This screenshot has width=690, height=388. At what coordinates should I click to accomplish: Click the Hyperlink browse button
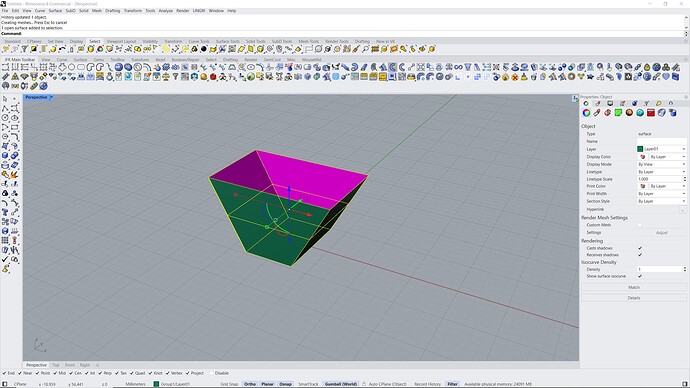pyautogui.click(x=683, y=210)
